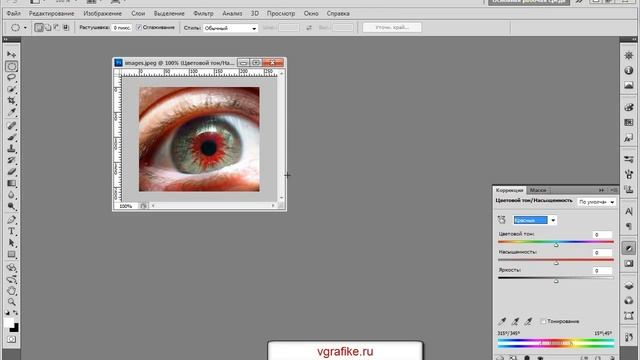The image size is (640, 360).
Task: Select the Hand tool
Action: 11,291
